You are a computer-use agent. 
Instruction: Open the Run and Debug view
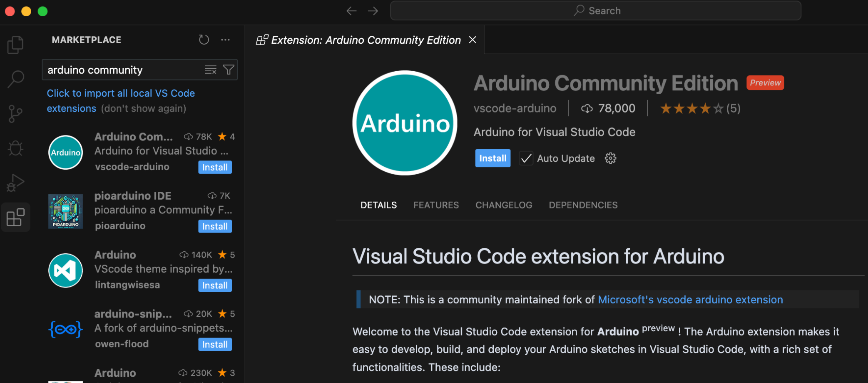[15, 183]
